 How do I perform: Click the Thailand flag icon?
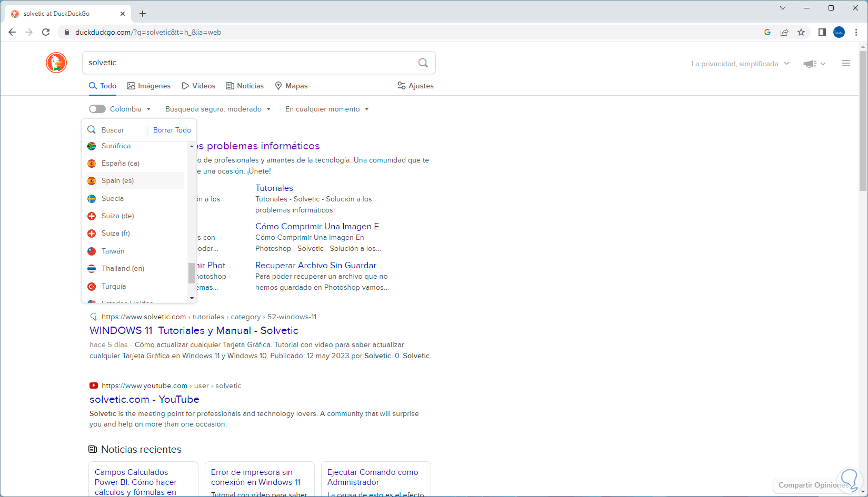(x=92, y=269)
